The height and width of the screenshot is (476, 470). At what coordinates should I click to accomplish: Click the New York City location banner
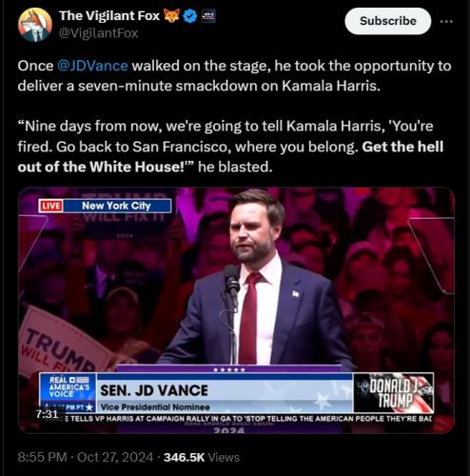(116, 206)
